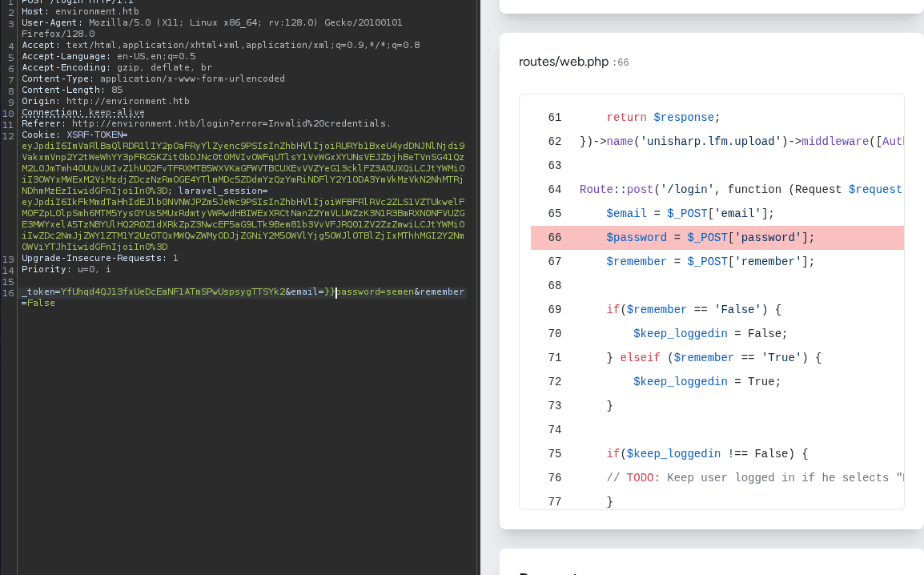The width and height of the screenshot is (924, 575).
Task: Click the Cookie: XSRF-TOKEN header name
Action: [x=74, y=135]
